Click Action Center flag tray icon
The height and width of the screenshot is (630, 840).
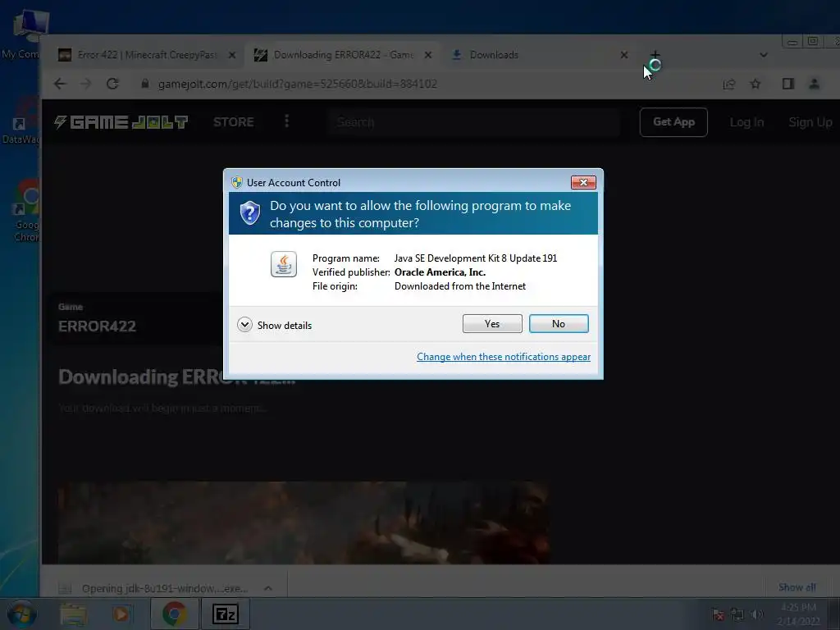point(719,614)
